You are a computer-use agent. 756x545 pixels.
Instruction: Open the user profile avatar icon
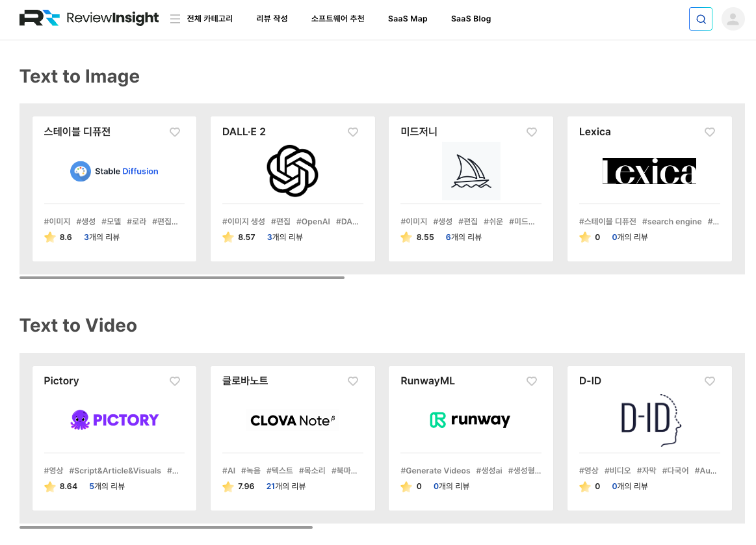[x=733, y=19]
